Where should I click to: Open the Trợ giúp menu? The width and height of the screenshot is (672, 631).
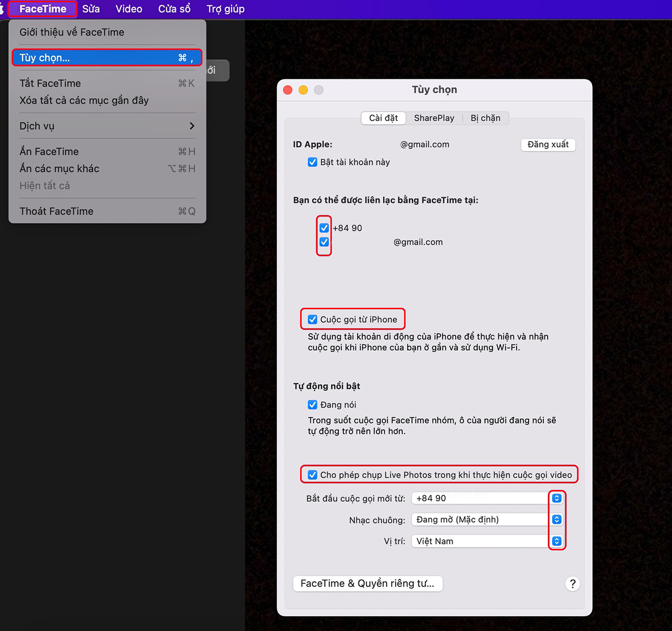[x=225, y=9]
